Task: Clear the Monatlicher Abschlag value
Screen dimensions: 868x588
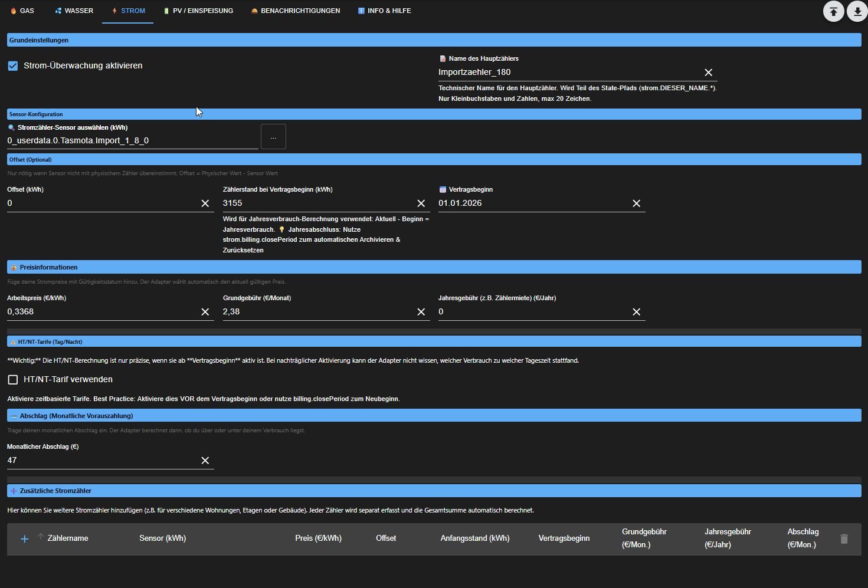Action: point(205,461)
